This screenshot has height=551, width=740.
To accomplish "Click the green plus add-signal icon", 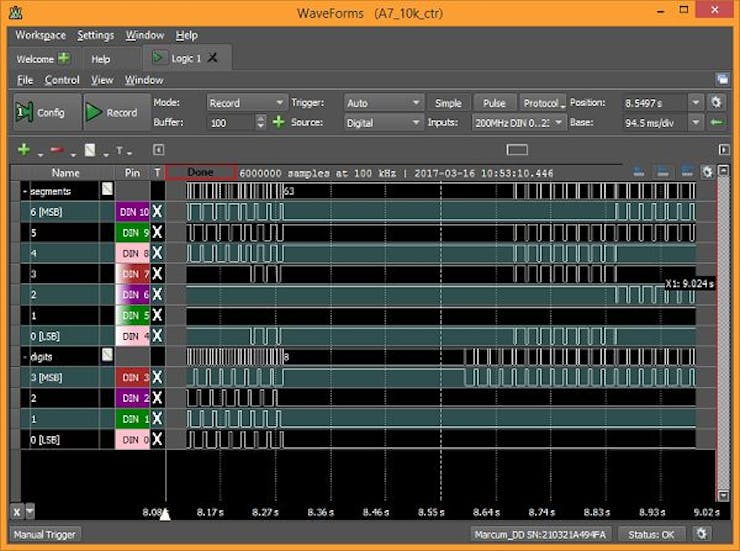I will pos(24,150).
